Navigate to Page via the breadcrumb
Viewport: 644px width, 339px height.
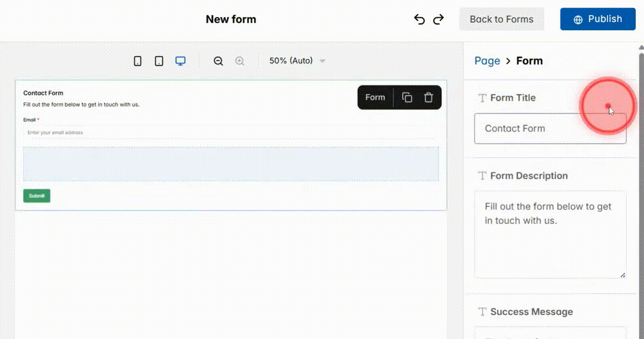487,60
